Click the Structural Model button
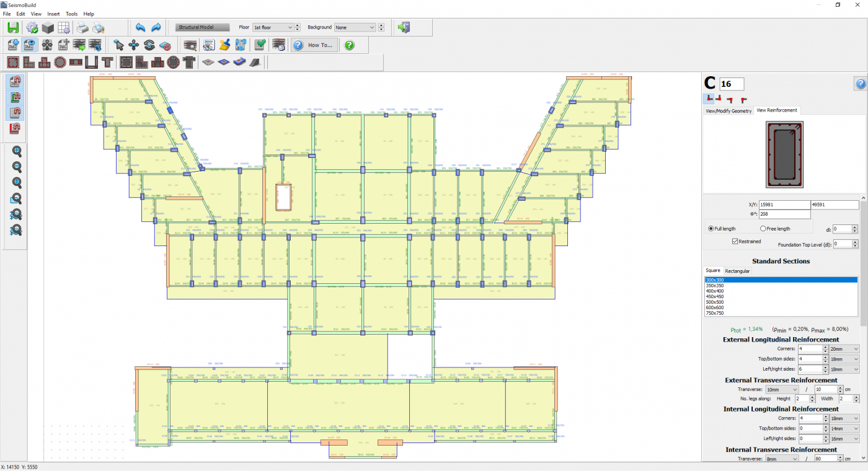The image size is (868, 471). point(202,27)
